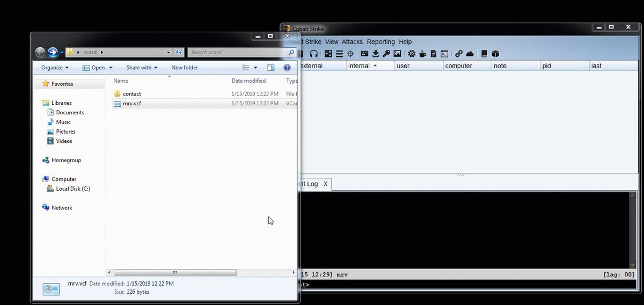Toggle the preview pane icon

[x=270, y=68]
